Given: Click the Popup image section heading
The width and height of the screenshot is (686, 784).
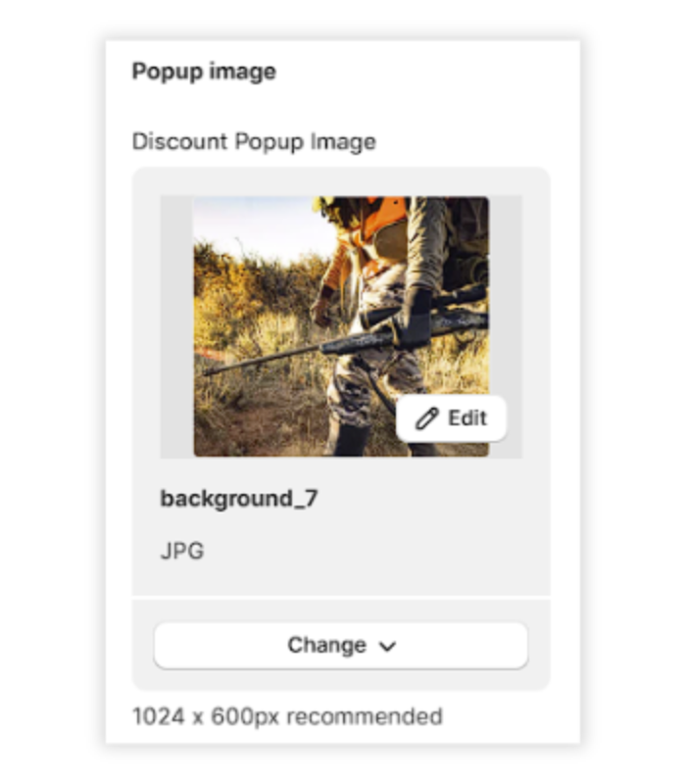Looking at the screenshot, I should click(x=204, y=71).
